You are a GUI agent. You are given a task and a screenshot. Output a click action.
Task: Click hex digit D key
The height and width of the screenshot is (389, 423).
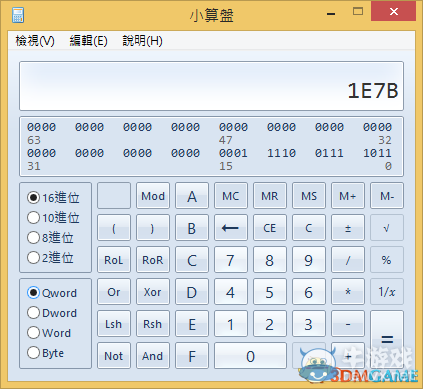coord(192,292)
